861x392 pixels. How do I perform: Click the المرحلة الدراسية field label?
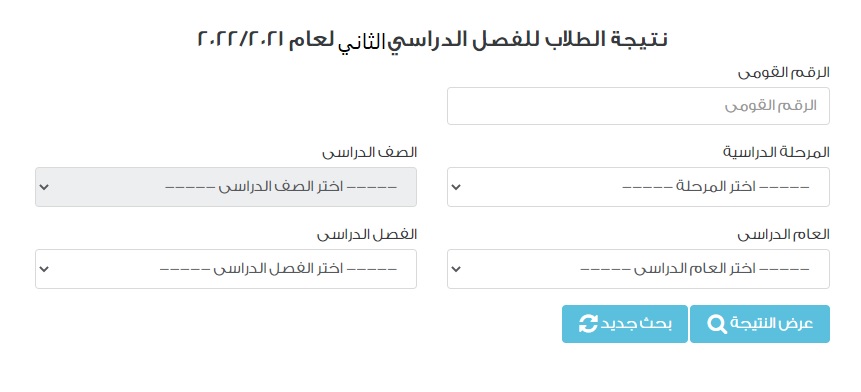click(x=776, y=153)
